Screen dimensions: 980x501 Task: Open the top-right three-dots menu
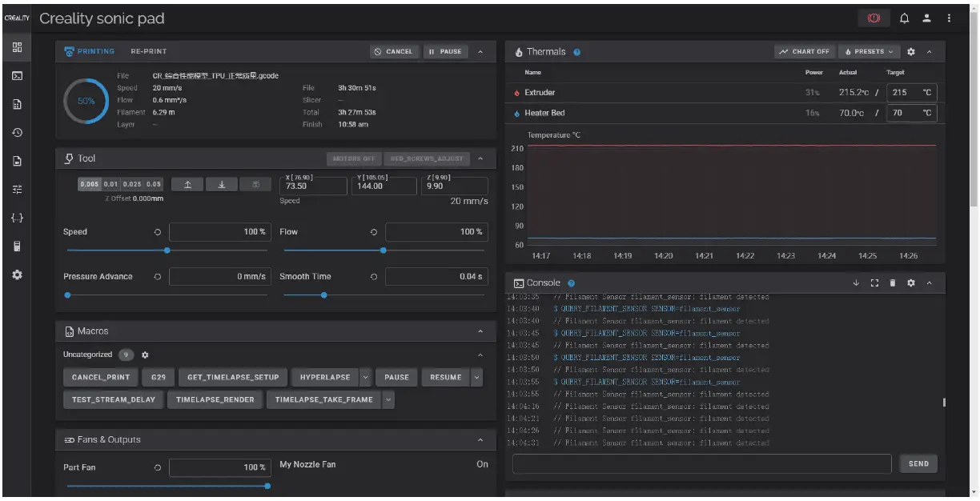[949, 18]
